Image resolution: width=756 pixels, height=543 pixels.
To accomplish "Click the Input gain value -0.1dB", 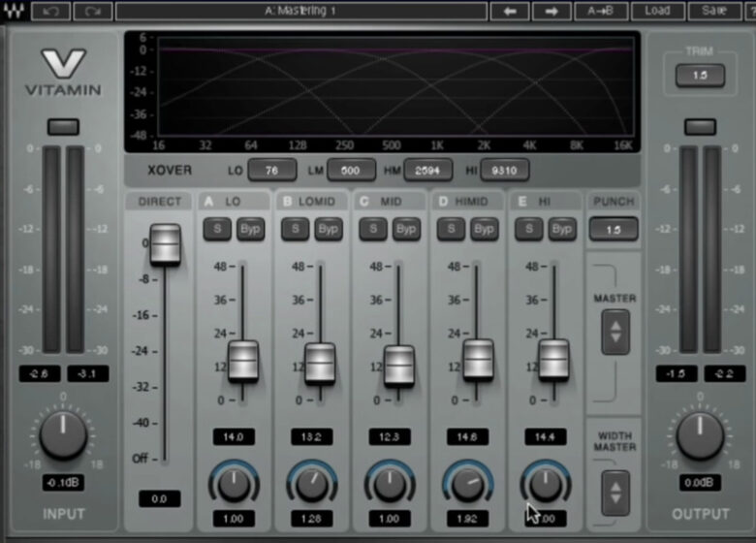I will (63, 482).
